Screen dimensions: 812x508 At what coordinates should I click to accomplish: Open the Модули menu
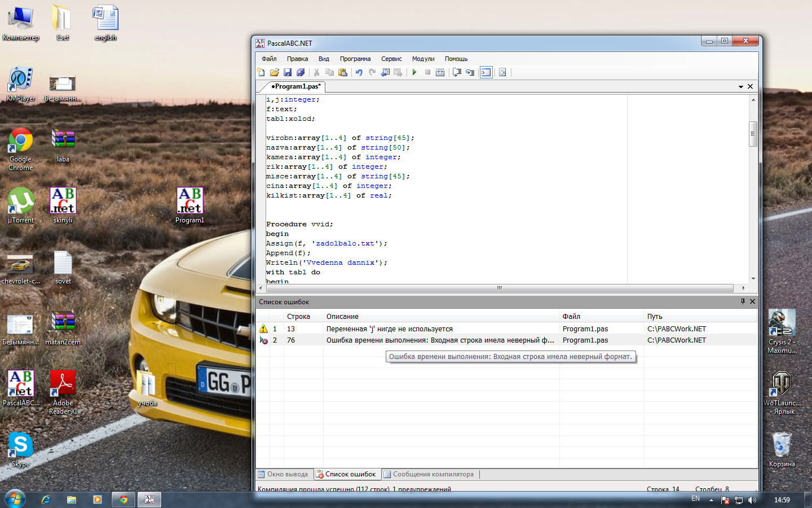(x=423, y=59)
